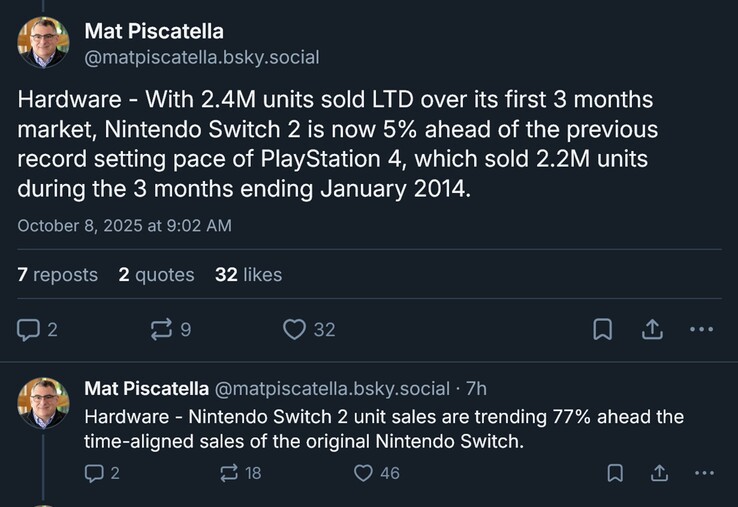Like the main post with 32 likes

click(x=294, y=329)
